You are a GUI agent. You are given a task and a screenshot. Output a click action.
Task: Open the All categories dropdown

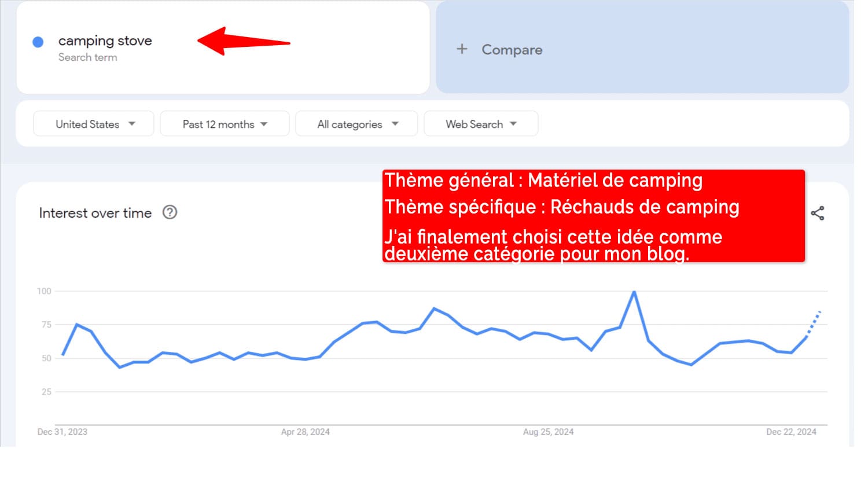[x=356, y=124]
